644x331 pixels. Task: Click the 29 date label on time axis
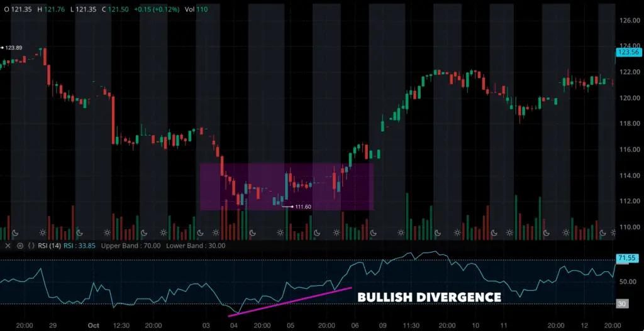53,325
